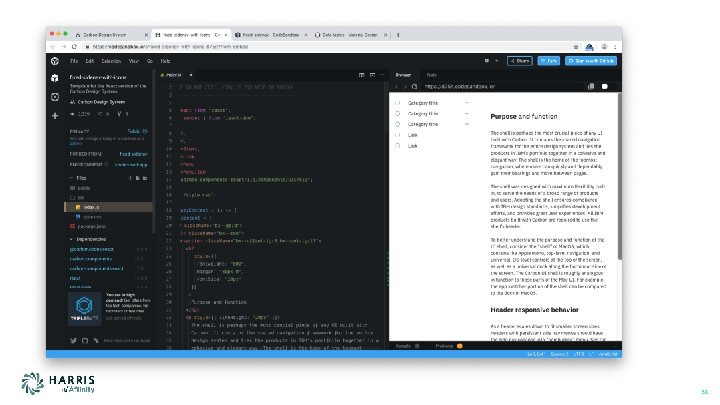Open the Help menu
Viewport: 720px width, 405px height.
pyautogui.click(x=165, y=61)
